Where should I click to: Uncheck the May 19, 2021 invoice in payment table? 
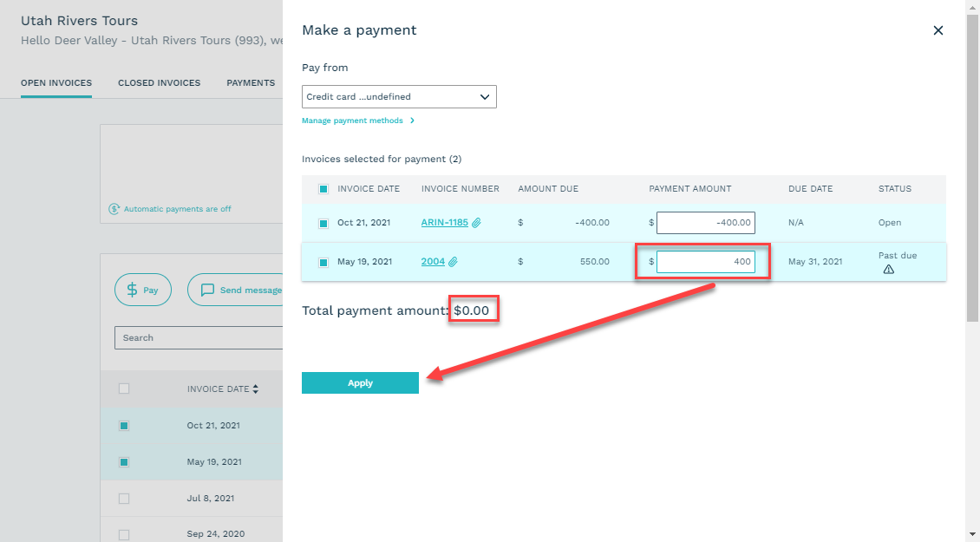pos(323,262)
